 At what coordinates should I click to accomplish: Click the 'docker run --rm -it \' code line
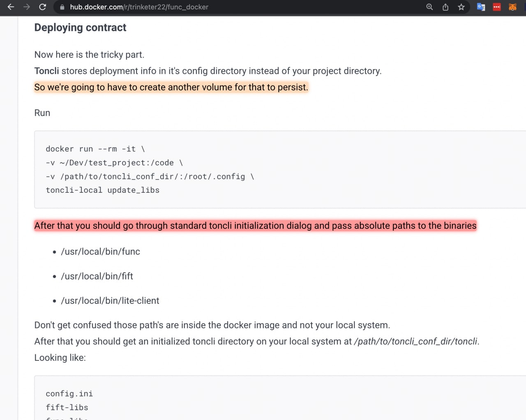tap(95, 149)
